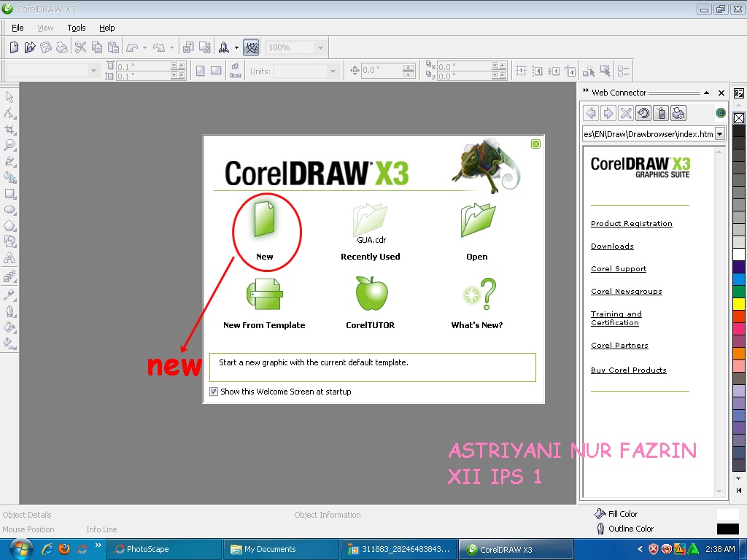This screenshot has height=560, width=747.
Task: Click the Cut scissors toolbar icon
Action: (80, 47)
